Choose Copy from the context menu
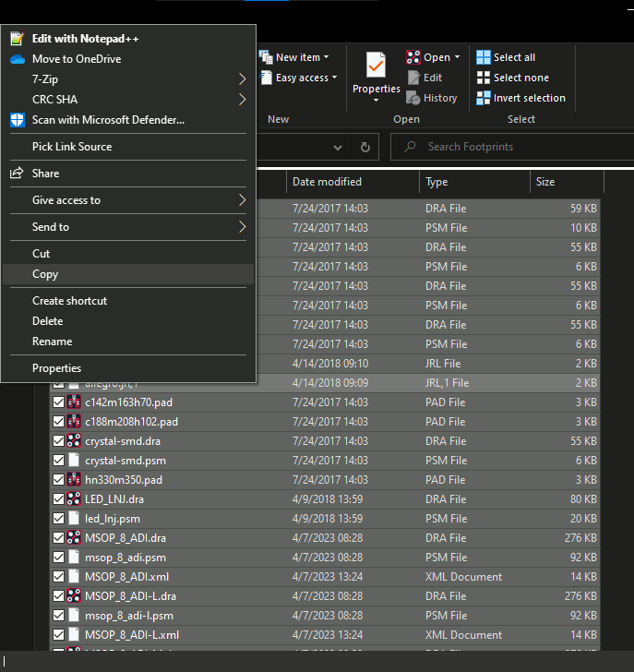The width and height of the screenshot is (634, 672). (128, 274)
